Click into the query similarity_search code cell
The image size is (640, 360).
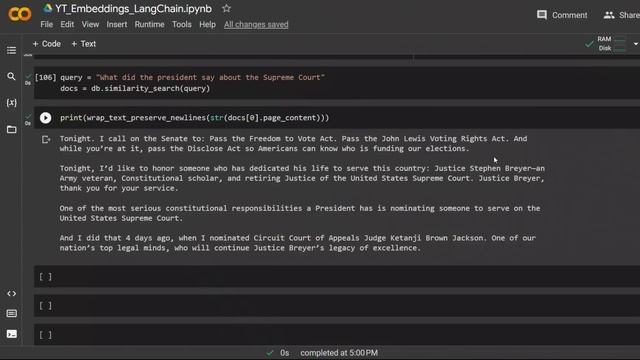click(337, 83)
